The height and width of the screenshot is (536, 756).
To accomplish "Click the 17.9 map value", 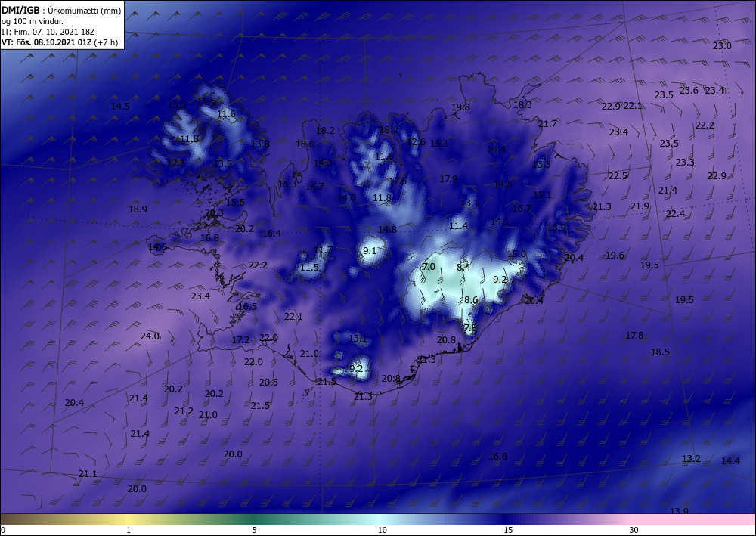I will pyautogui.click(x=448, y=179).
